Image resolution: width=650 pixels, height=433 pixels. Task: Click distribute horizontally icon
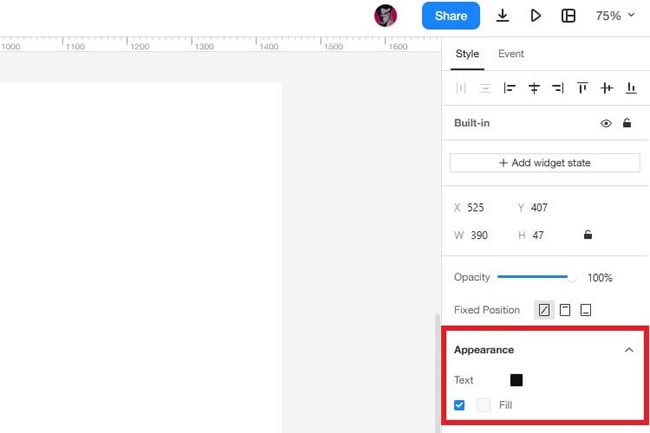point(461,88)
